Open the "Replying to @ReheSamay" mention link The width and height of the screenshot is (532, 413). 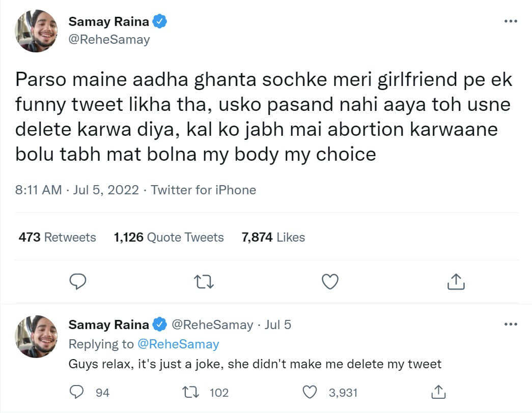point(178,344)
